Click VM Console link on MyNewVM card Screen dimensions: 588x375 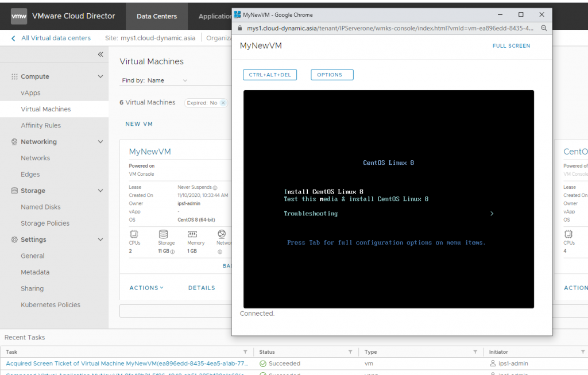click(141, 174)
